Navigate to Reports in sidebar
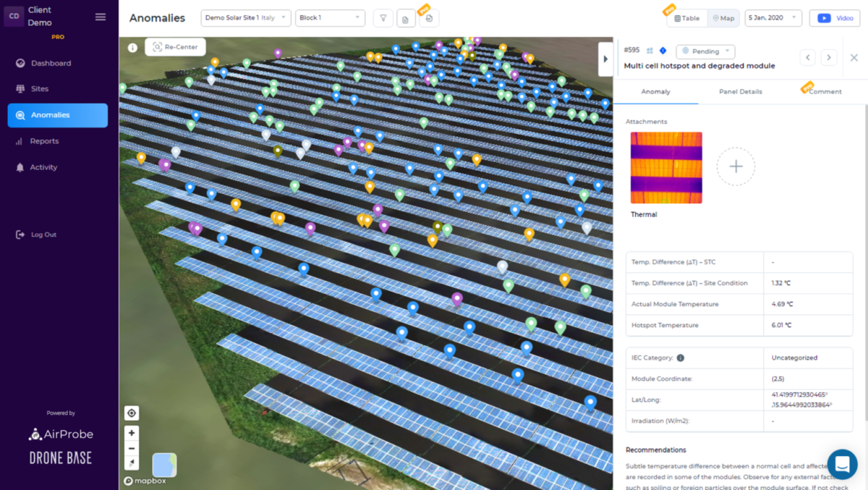868x490 pixels. (x=44, y=141)
